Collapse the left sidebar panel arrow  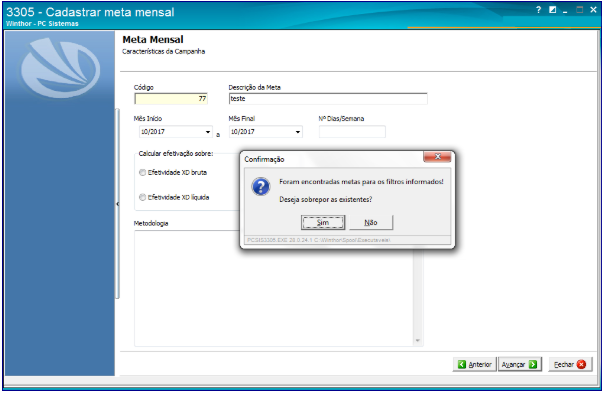point(117,204)
